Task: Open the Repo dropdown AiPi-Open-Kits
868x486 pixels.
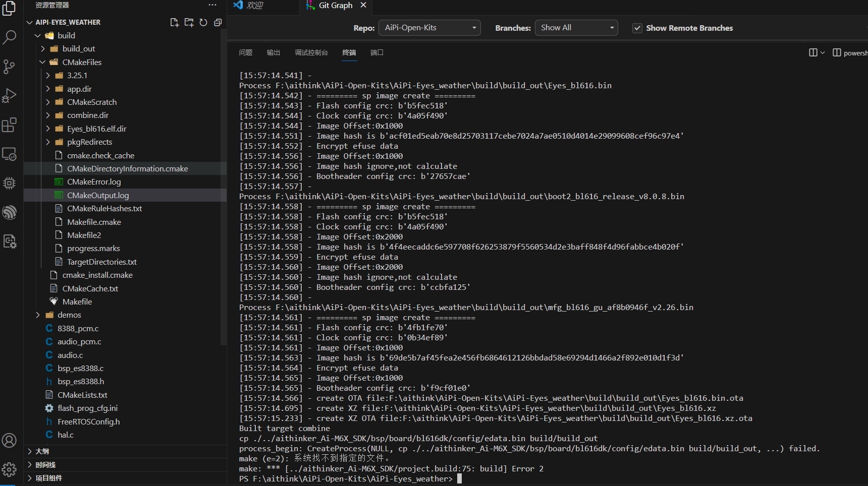Action: 429,28
